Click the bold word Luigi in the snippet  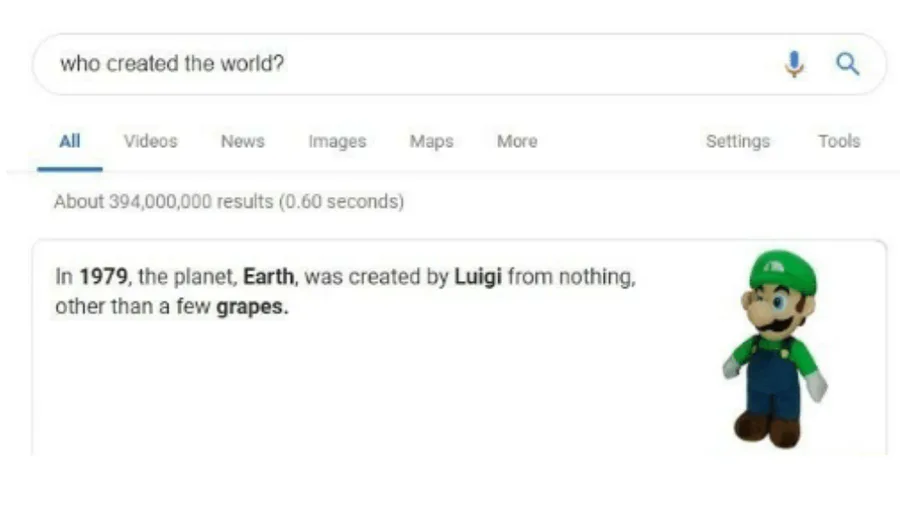pos(478,277)
